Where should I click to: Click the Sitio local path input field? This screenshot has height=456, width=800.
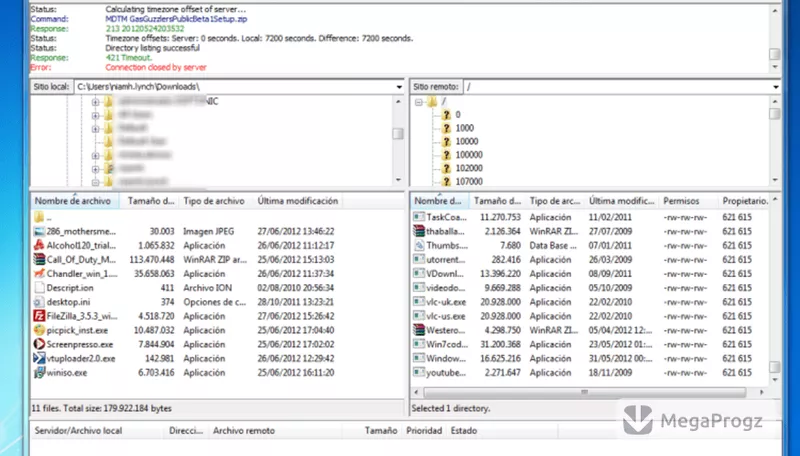click(x=235, y=87)
